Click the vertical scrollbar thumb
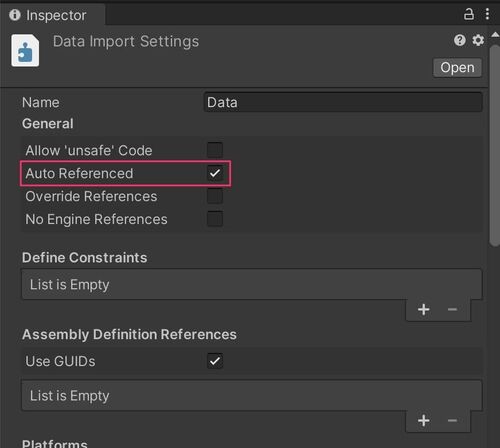 point(495,146)
